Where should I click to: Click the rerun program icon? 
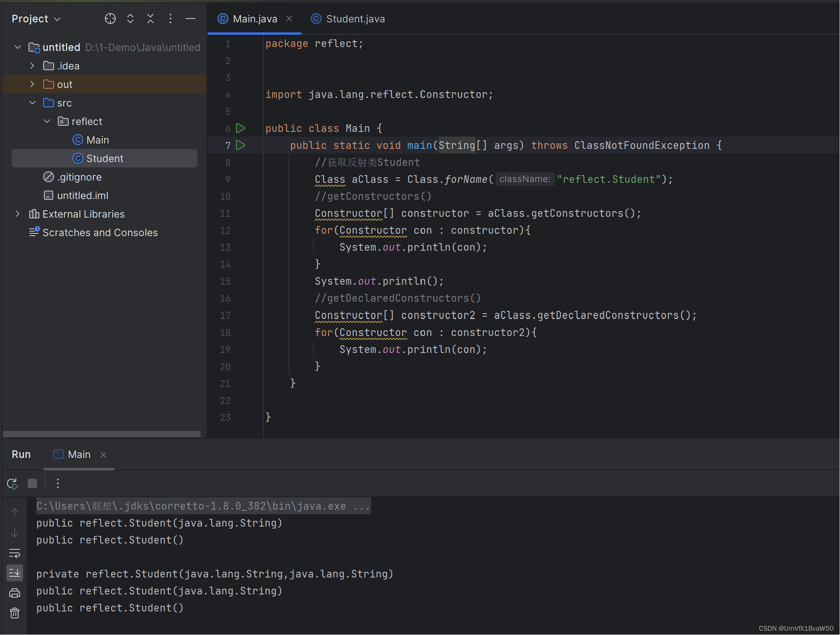coord(11,482)
